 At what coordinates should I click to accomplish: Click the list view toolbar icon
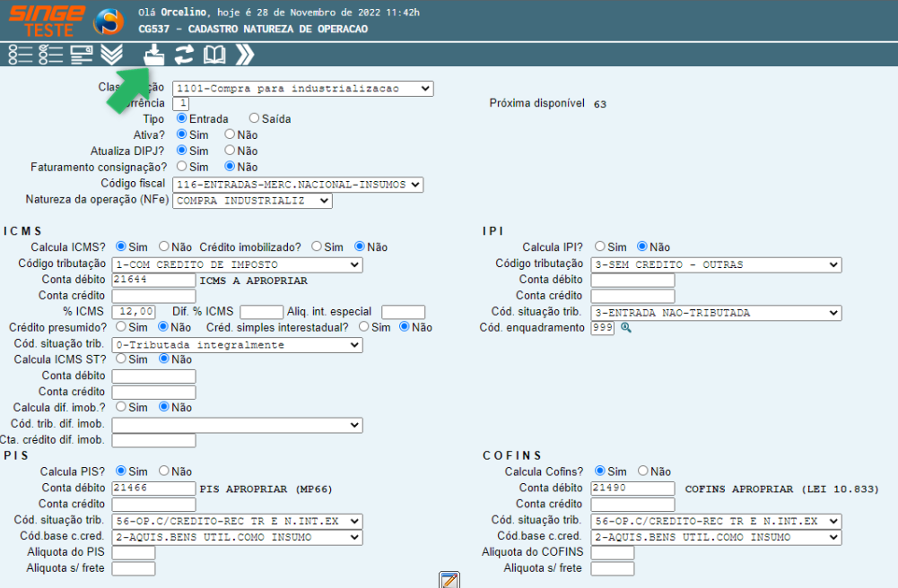(20, 55)
